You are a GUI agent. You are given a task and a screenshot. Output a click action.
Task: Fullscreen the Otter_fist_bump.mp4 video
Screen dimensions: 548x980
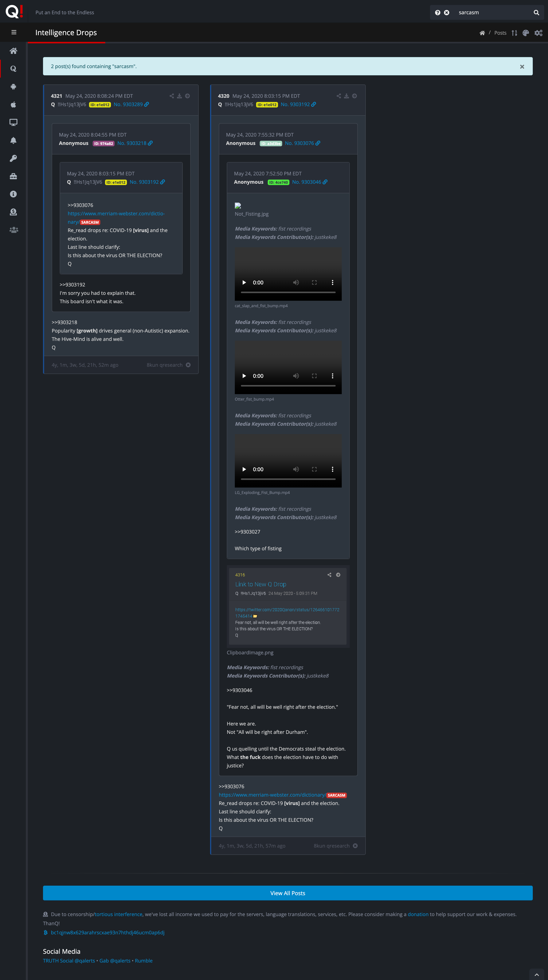(x=314, y=376)
